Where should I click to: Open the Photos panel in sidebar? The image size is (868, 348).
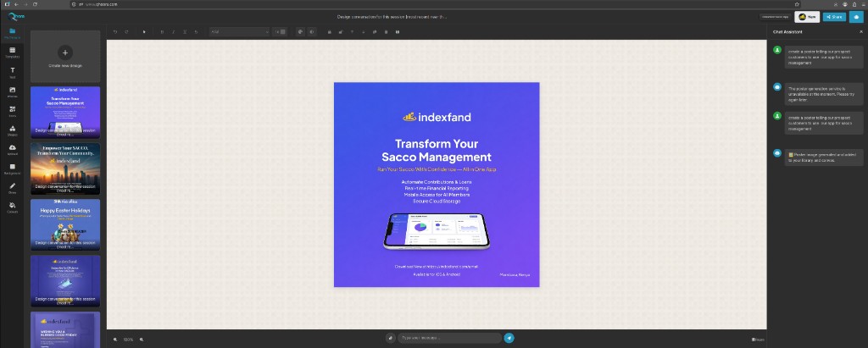[12, 91]
